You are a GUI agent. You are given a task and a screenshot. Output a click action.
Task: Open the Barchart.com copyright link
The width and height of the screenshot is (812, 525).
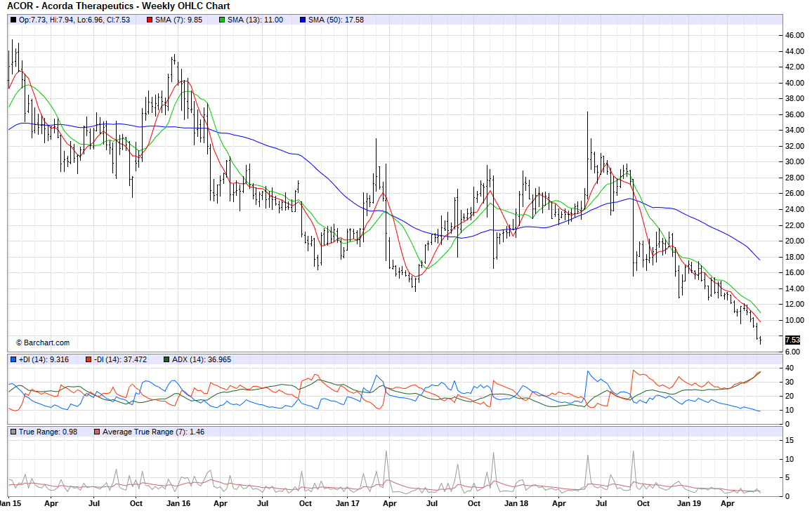pyautogui.click(x=42, y=343)
